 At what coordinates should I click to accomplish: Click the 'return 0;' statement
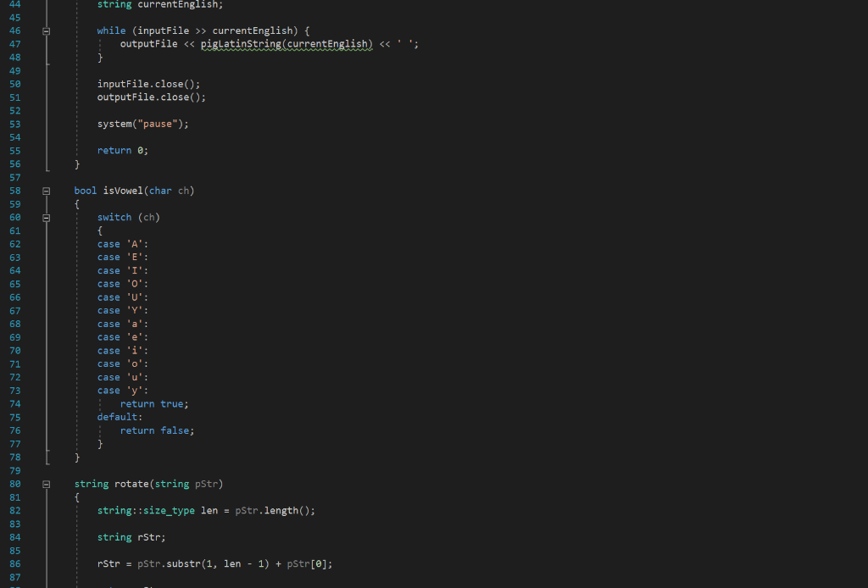click(122, 151)
